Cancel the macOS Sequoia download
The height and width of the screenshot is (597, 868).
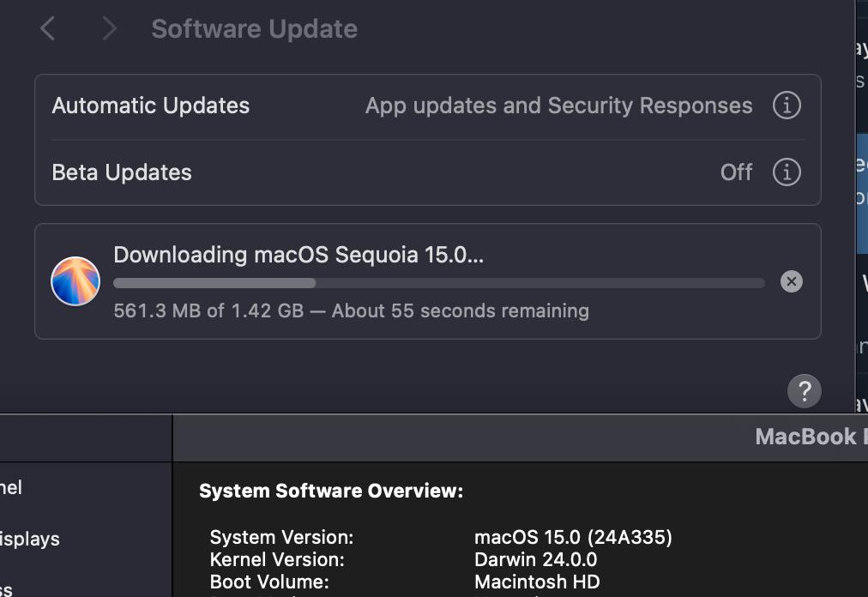[x=792, y=281]
